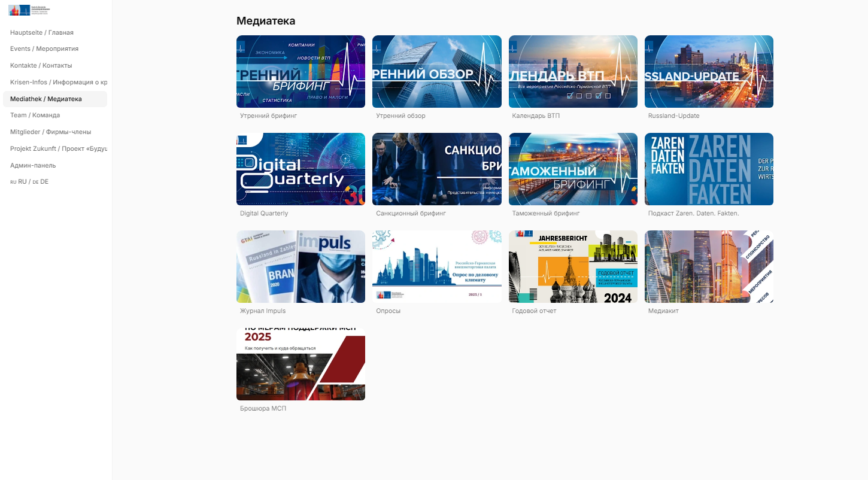Open Календарь ВТП card image

click(573, 72)
